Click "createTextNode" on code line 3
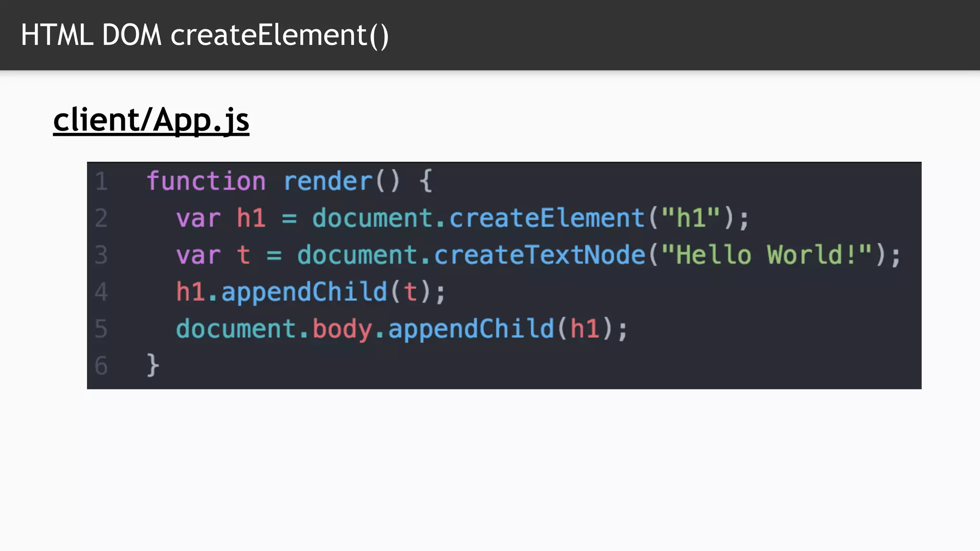The width and height of the screenshot is (980, 551). [540, 255]
